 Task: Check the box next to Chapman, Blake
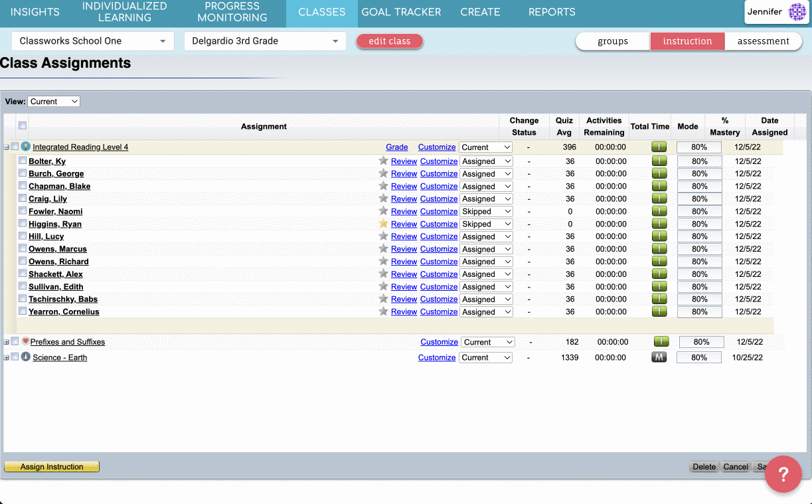(x=23, y=186)
